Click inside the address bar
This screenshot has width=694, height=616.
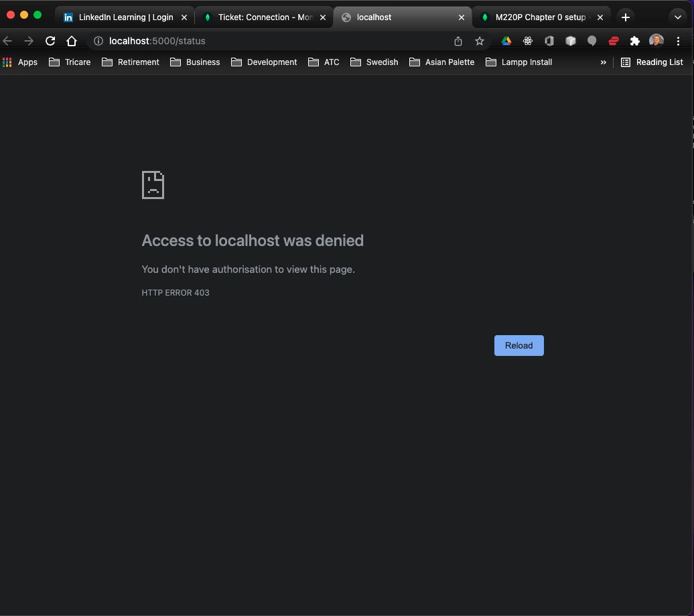[268, 41]
